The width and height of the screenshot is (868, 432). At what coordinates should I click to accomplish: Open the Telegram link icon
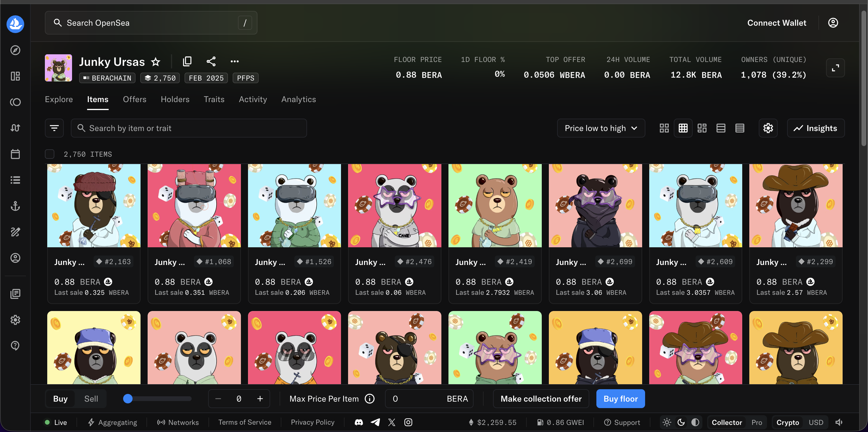tap(375, 422)
